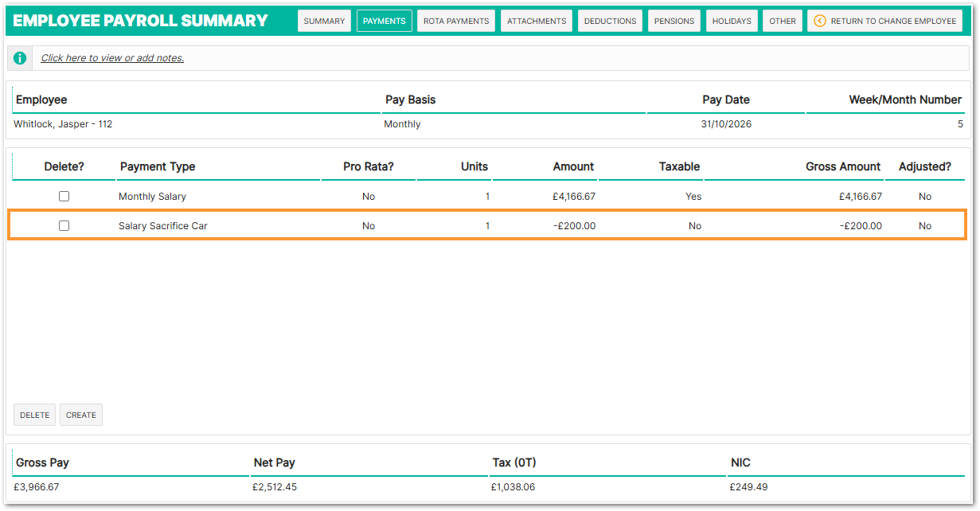Open the Rota Payments tab
This screenshot has width=980, height=511.
(456, 21)
